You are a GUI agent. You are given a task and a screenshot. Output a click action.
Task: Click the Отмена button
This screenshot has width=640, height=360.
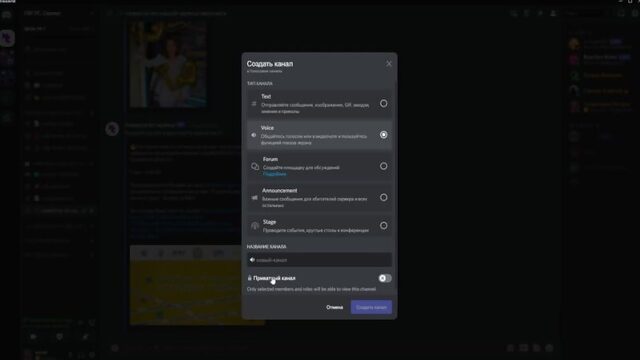pos(335,307)
